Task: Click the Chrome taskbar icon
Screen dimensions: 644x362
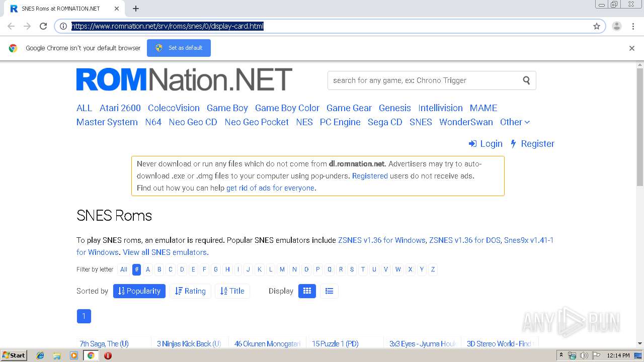Action: [x=91, y=355]
